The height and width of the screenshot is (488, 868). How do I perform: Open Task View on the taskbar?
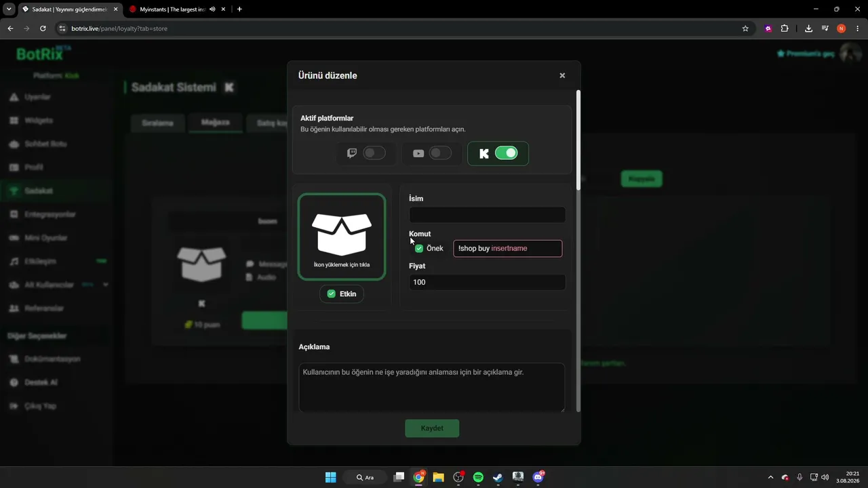tap(399, 477)
